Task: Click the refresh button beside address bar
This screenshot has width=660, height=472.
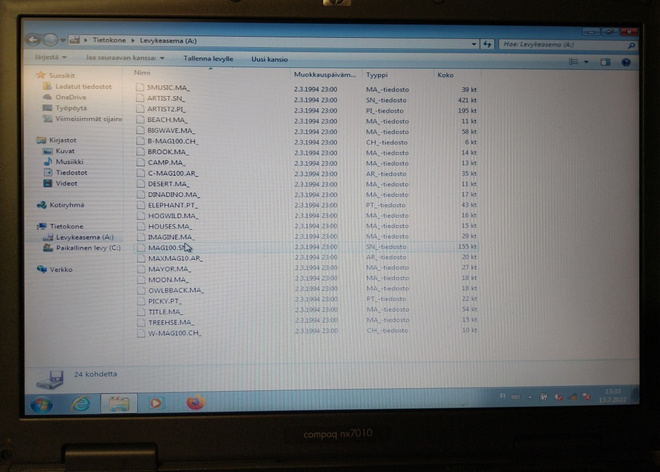Action: click(487, 44)
